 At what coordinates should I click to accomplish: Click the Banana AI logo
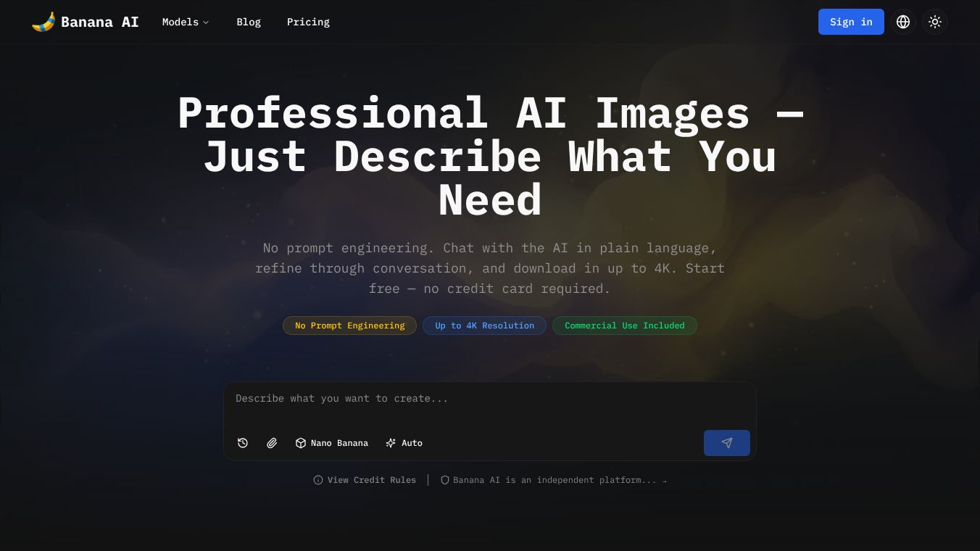pos(85,22)
